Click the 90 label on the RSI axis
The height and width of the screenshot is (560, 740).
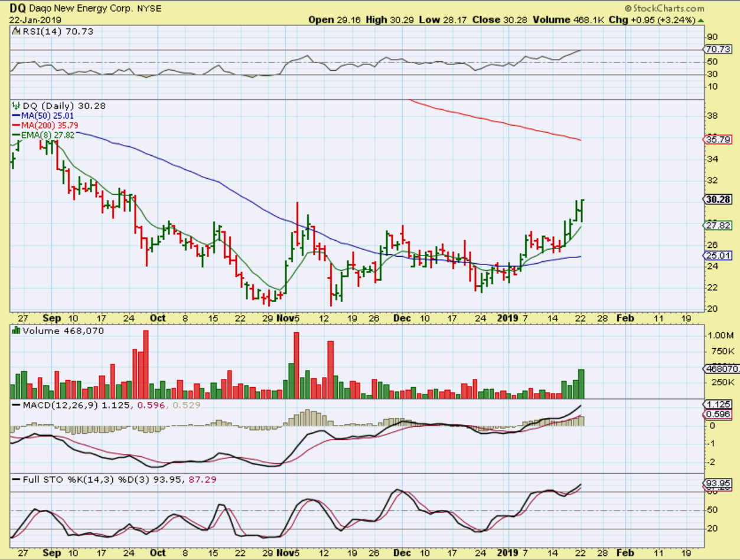(x=712, y=37)
